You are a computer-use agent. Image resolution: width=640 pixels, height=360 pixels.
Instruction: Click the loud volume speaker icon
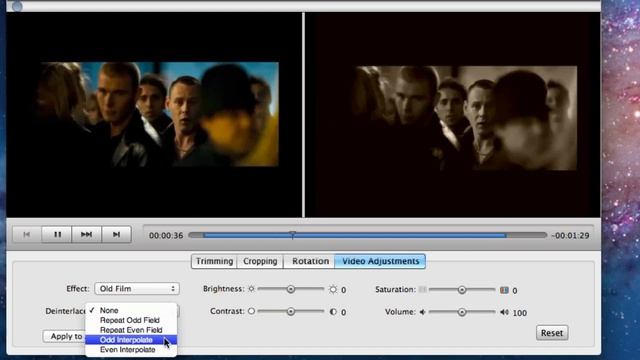(504, 312)
